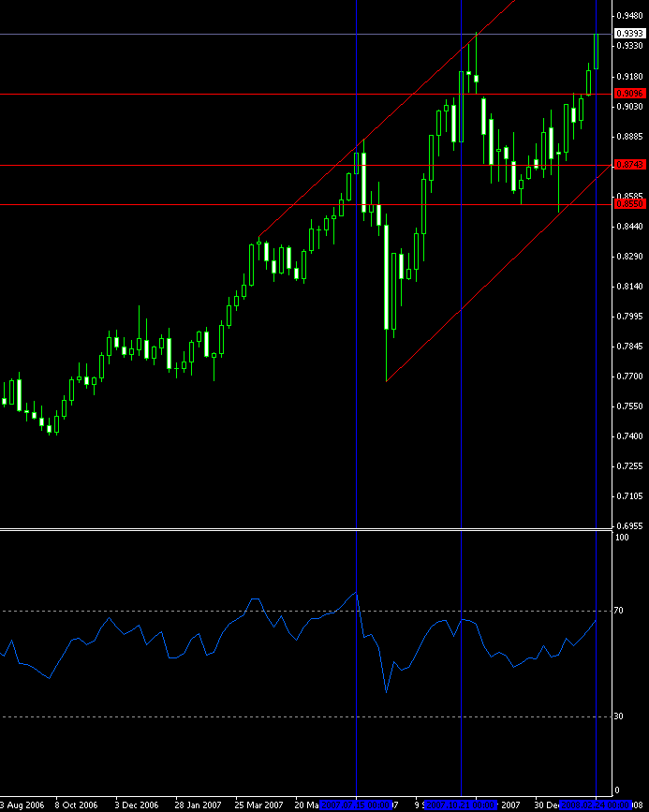Click the 0.7400 price axis value
649x812 pixels.
pyautogui.click(x=629, y=436)
